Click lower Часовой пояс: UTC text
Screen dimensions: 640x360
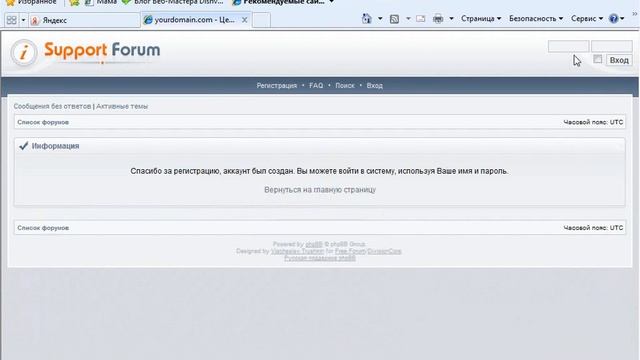point(593,228)
